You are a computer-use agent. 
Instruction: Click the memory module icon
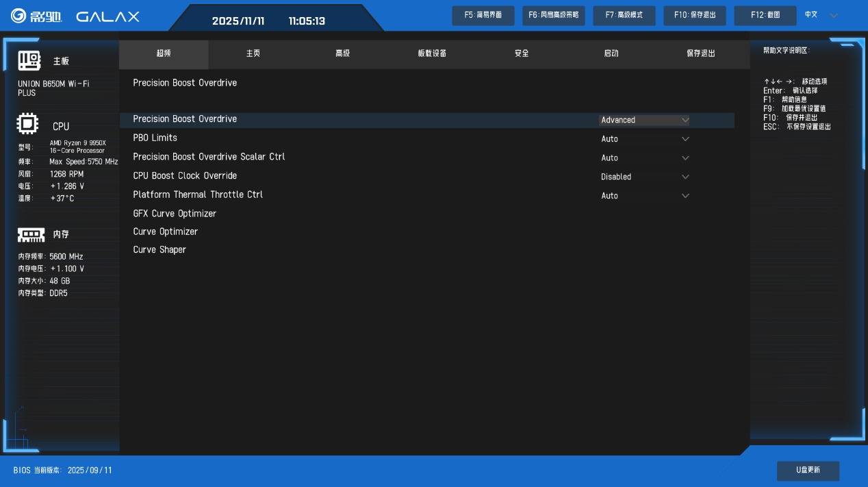tap(31, 235)
